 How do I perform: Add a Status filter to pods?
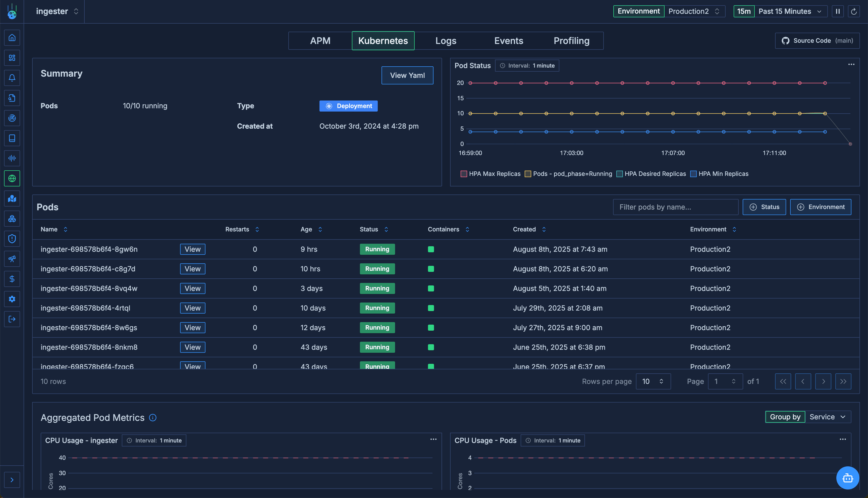(x=764, y=207)
